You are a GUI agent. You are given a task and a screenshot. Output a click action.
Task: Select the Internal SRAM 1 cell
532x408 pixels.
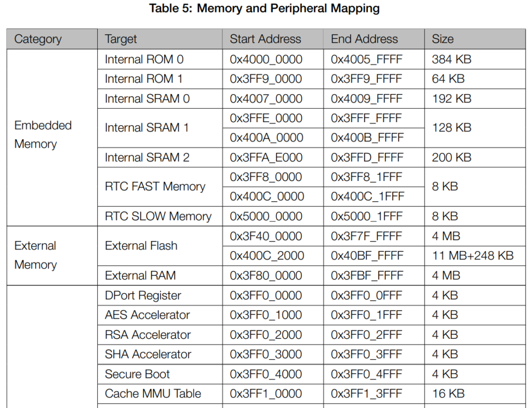147,128
